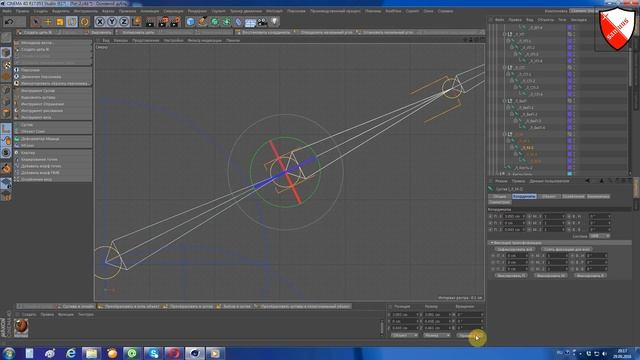640x360 pixels.
Task: Click the deformer icon in the toolbar
Action: (x=238, y=22)
